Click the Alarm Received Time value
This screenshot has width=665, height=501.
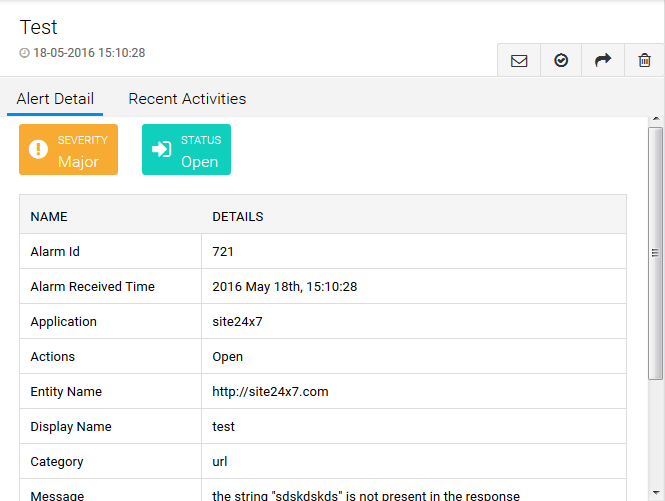(284, 287)
